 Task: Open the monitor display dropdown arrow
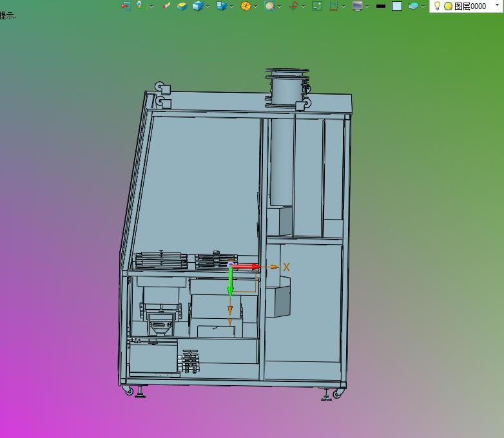367,6
